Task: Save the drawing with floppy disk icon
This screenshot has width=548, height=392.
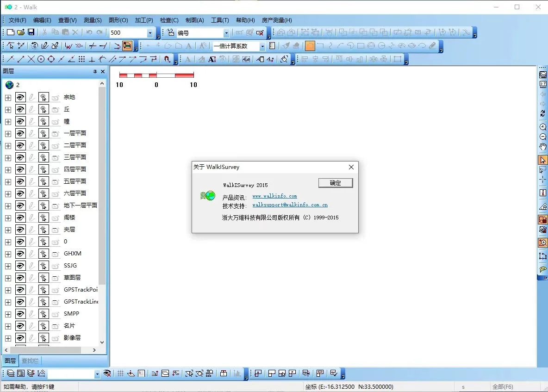Action: [31, 32]
